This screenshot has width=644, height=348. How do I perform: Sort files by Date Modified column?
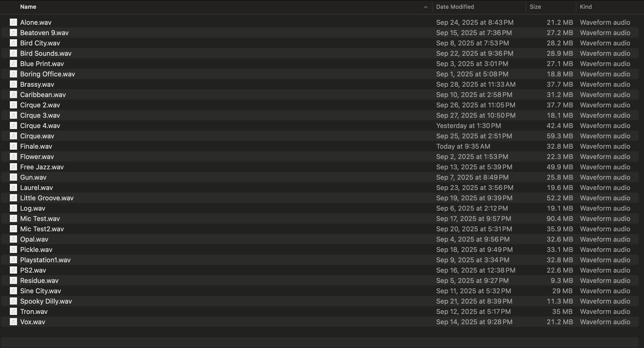tap(455, 7)
